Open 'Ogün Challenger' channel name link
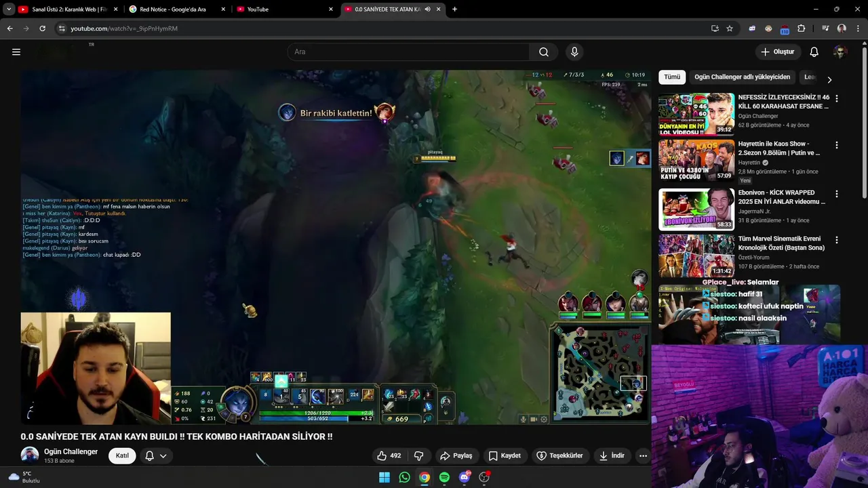The width and height of the screenshot is (868, 488). click(71, 451)
